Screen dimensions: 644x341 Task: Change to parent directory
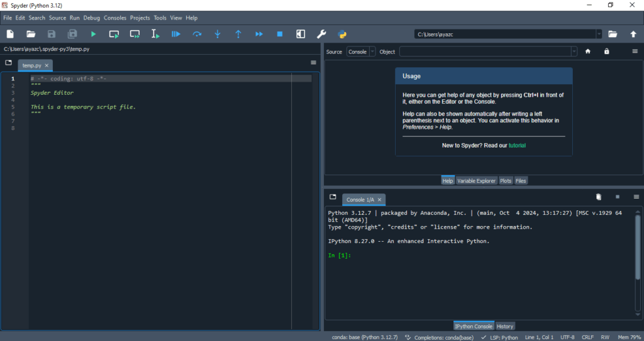click(633, 34)
